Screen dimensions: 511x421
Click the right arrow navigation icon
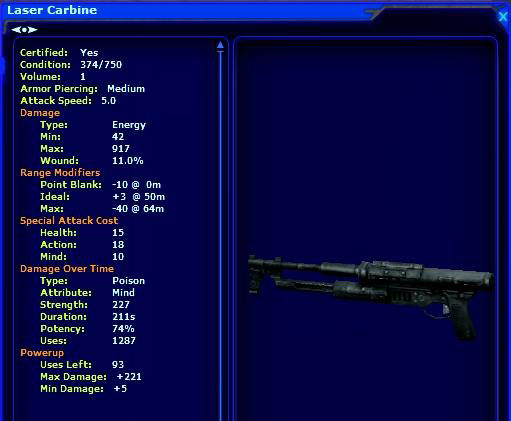coord(32,30)
